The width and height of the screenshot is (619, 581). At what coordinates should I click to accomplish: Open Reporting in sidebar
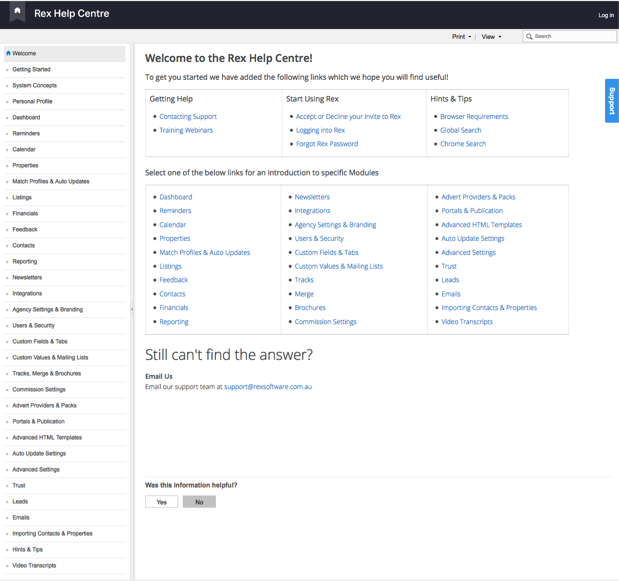pos(24,261)
